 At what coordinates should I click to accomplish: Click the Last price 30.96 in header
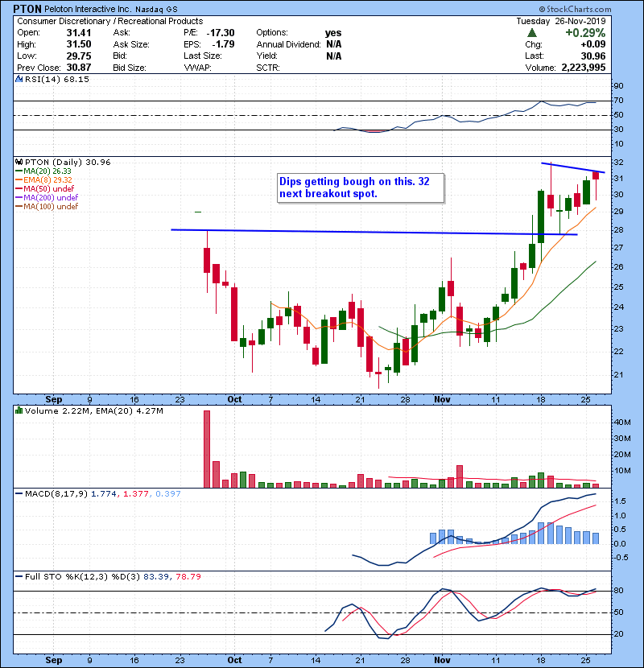tap(592, 56)
